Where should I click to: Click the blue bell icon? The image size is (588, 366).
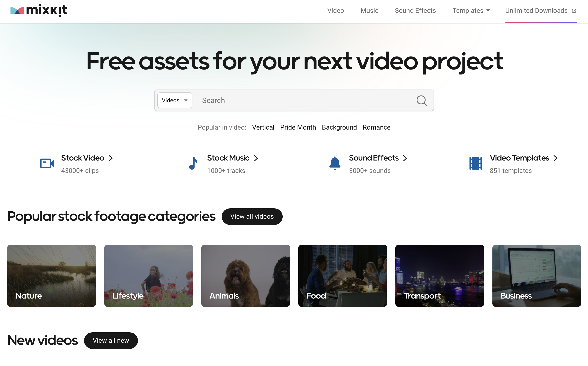click(335, 163)
